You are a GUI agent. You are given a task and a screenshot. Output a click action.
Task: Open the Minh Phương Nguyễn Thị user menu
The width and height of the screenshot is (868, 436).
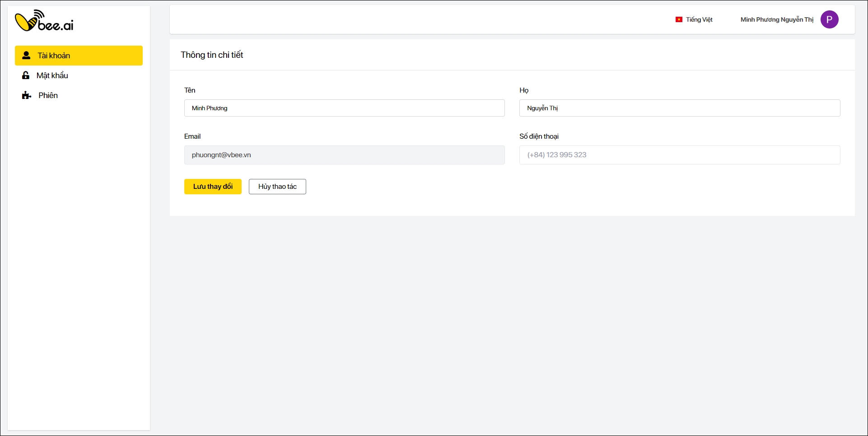(777, 19)
